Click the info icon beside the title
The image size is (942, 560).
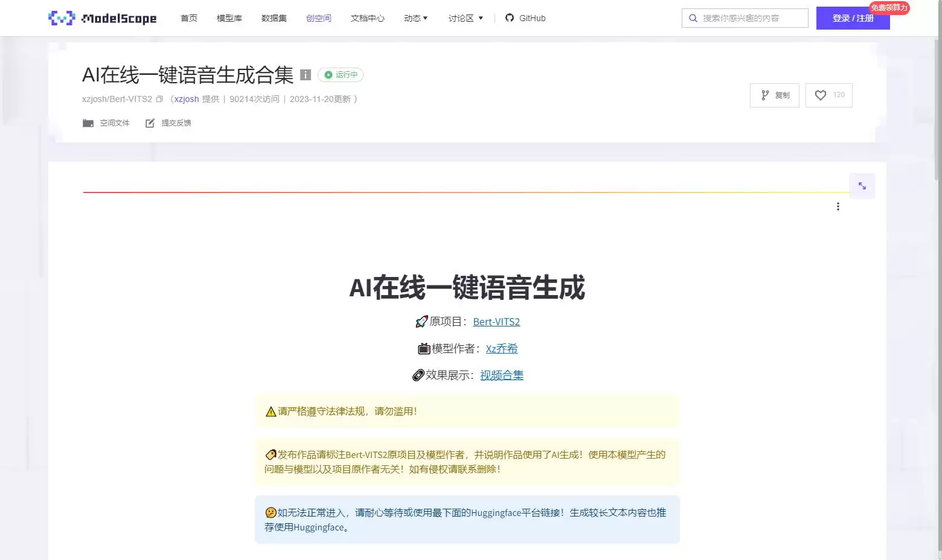pyautogui.click(x=306, y=75)
